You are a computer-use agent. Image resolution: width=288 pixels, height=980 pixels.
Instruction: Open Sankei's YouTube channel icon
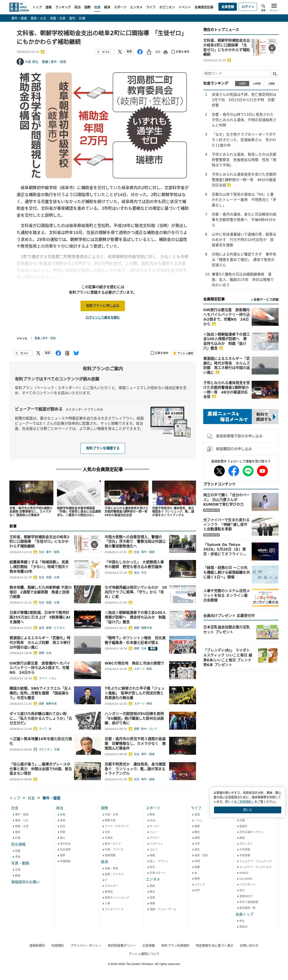[262, 471]
